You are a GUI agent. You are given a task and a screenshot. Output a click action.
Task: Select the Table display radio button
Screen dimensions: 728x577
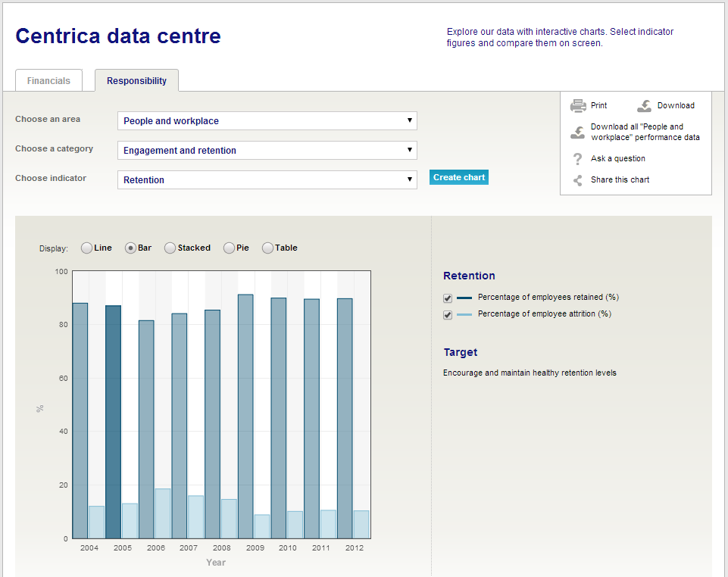point(267,248)
